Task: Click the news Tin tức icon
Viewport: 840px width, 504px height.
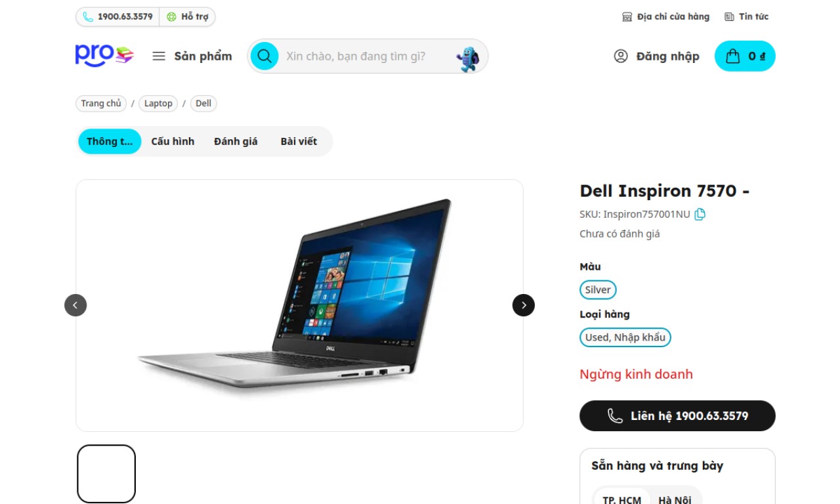Action: point(729,17)
